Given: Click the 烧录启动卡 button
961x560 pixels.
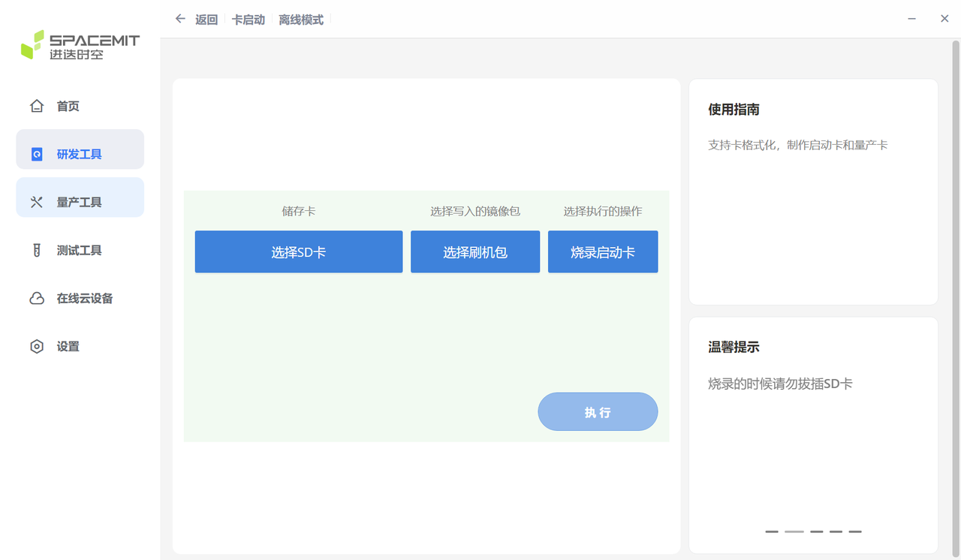Looking at the screenshot, I should point(603,251).
